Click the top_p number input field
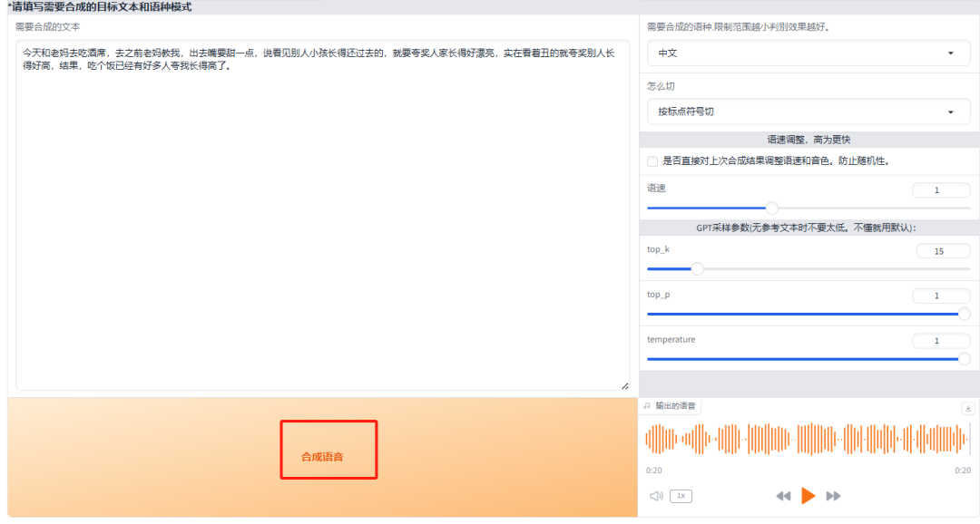The image size is (980, 524). (x=941, y=296)
